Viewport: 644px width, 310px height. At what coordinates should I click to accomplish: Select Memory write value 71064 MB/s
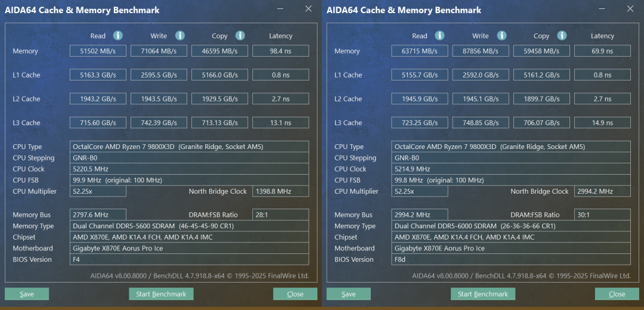tap(159, 51)
